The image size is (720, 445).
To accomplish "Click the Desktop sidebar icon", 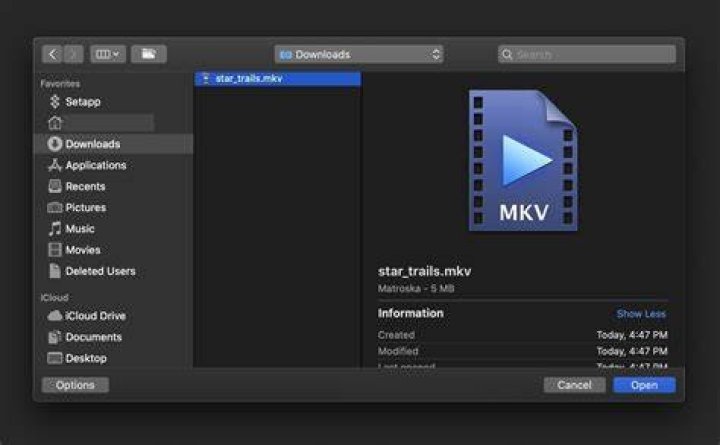I will [x=55, y=358].
